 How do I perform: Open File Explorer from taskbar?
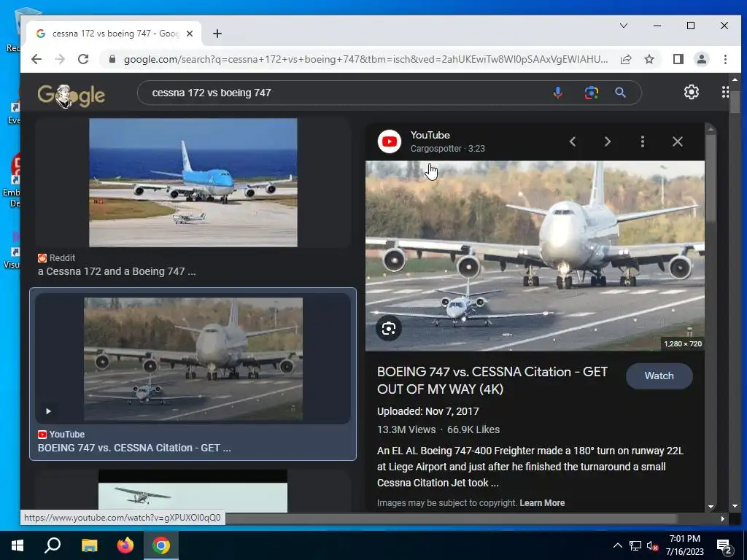coord(89,545)
